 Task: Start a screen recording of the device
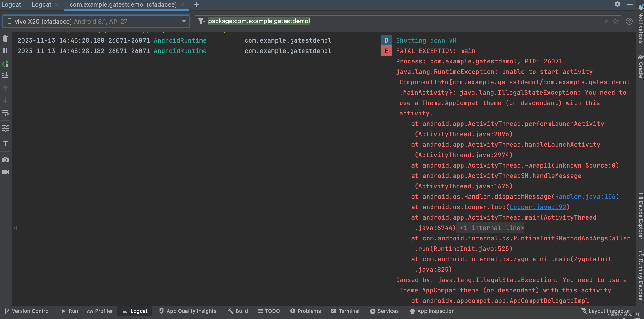(5, 172)
